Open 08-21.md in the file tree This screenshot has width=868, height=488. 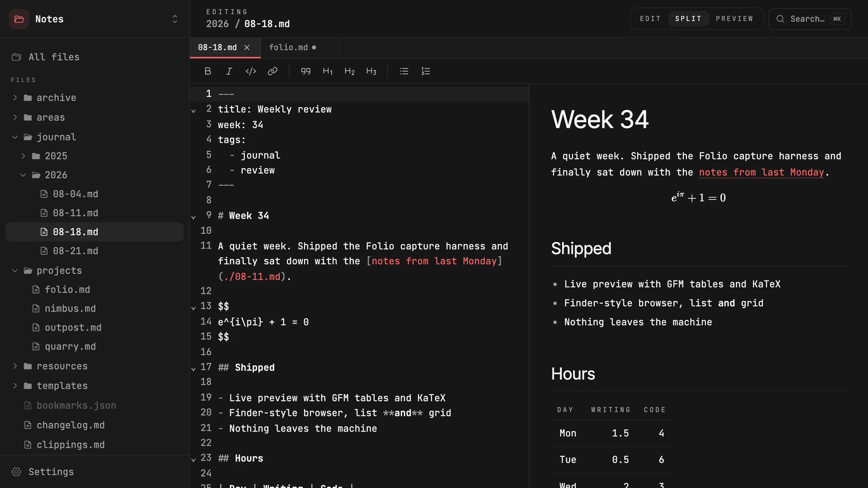tap(95, 251)
